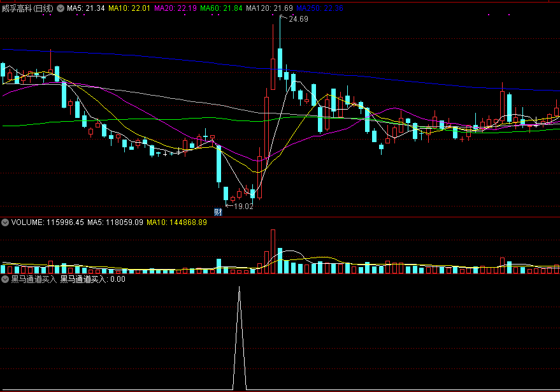Select the MA5: 21.34 label in the price chart
The width and height of the screenshot is (560, 392).
pyautogui.click(x=86, y=8)
